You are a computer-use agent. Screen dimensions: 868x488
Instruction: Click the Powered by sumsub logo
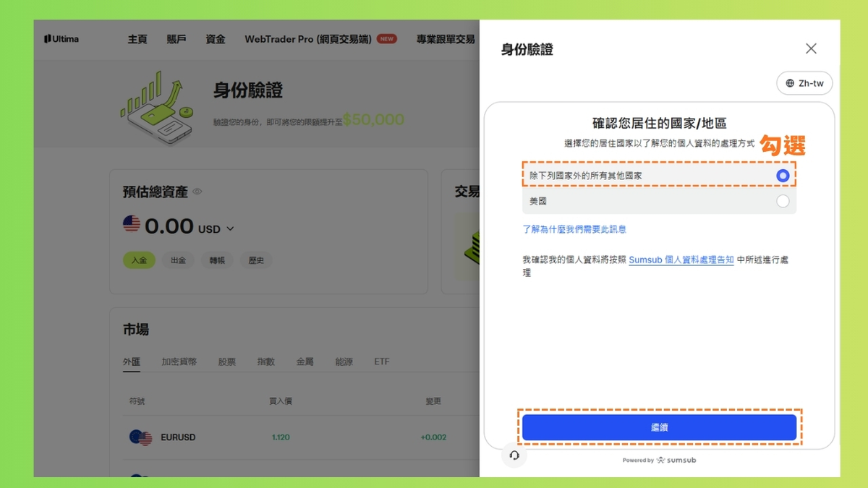click(659, 460)
